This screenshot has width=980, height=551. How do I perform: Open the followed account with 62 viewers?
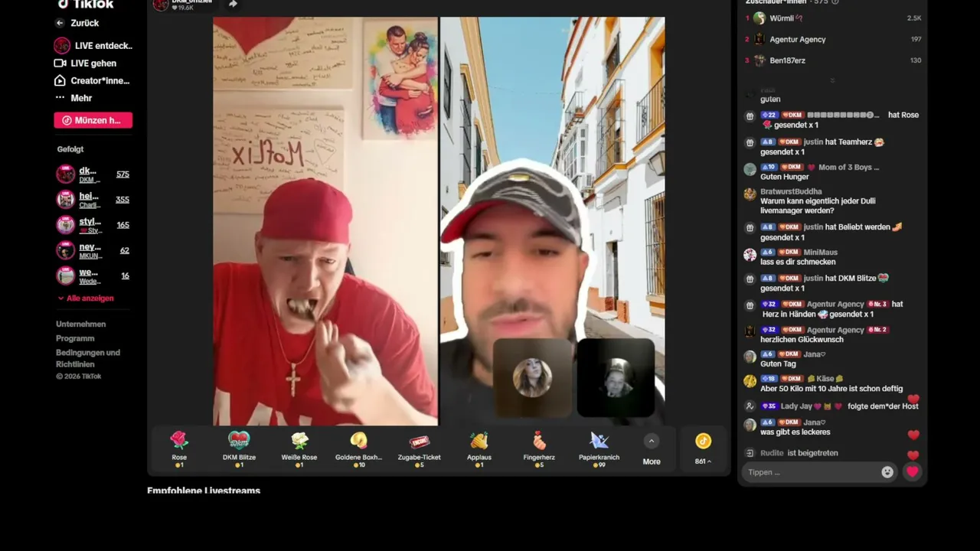[93, 250]
